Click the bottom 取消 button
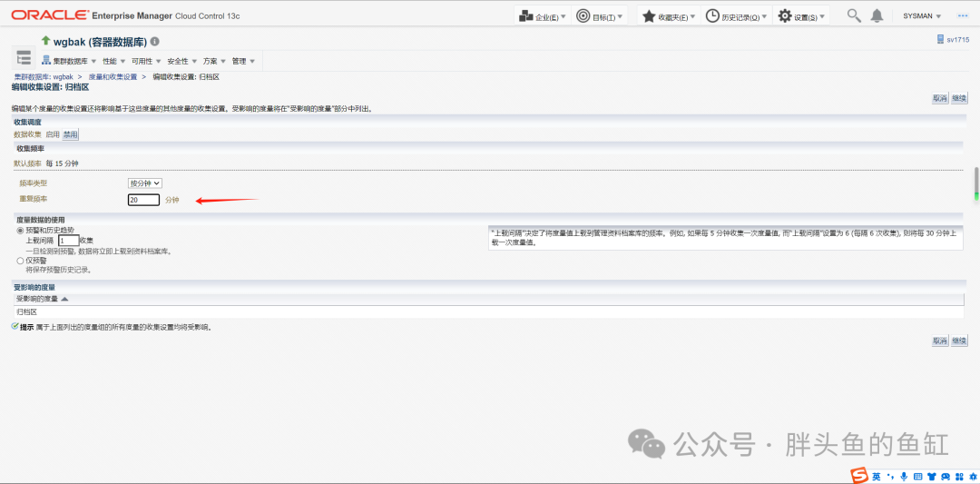 point(939,341)
